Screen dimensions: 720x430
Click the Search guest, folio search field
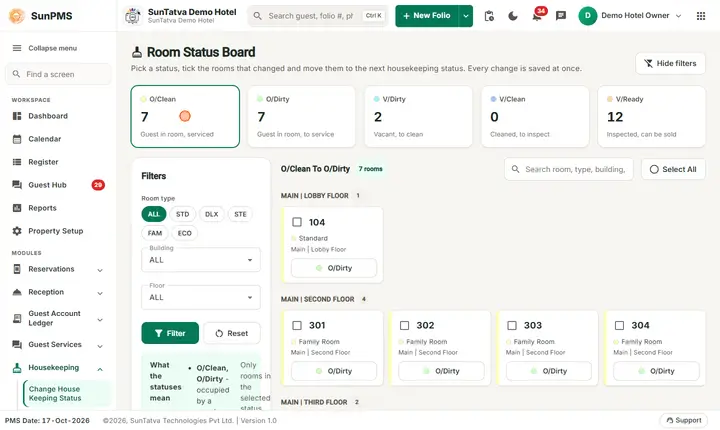point(318,16)
